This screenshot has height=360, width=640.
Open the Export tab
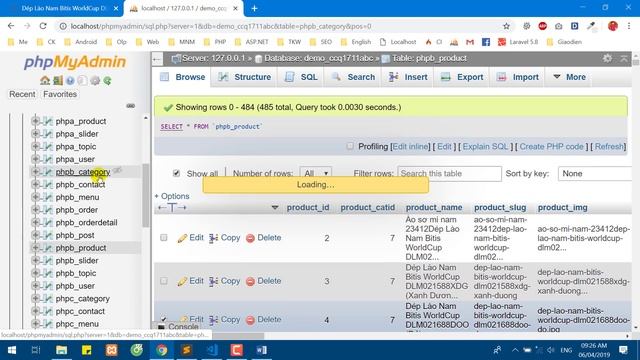click(462, 77)
